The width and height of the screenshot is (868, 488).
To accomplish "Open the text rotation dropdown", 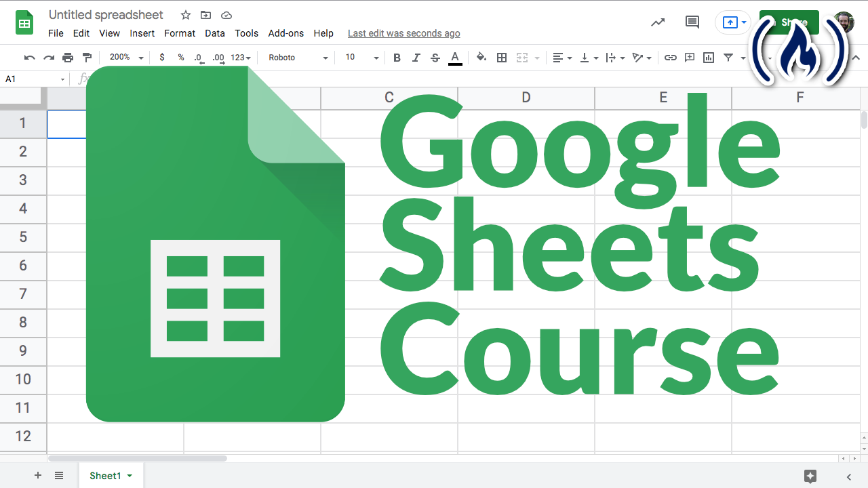I will point(642,58).
